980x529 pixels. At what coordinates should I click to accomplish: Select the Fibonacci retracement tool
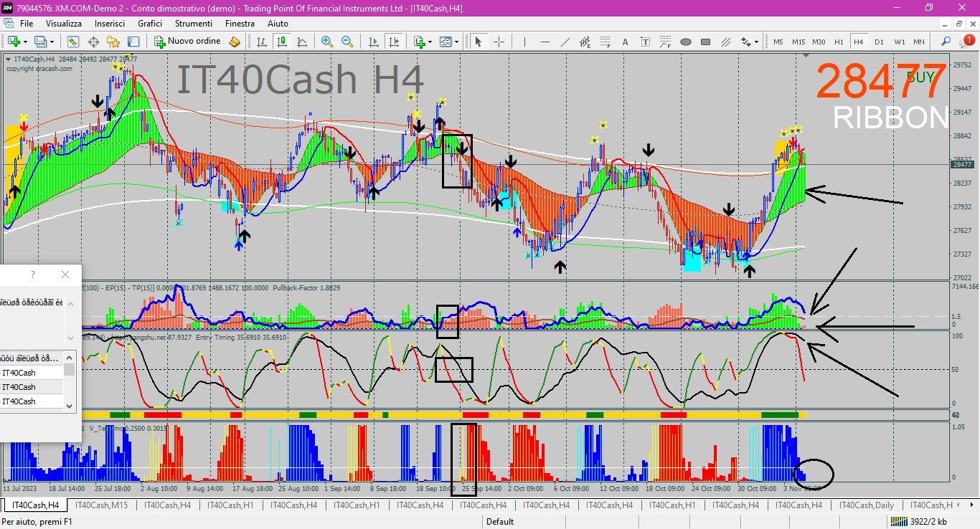click(x=606, y=42)
